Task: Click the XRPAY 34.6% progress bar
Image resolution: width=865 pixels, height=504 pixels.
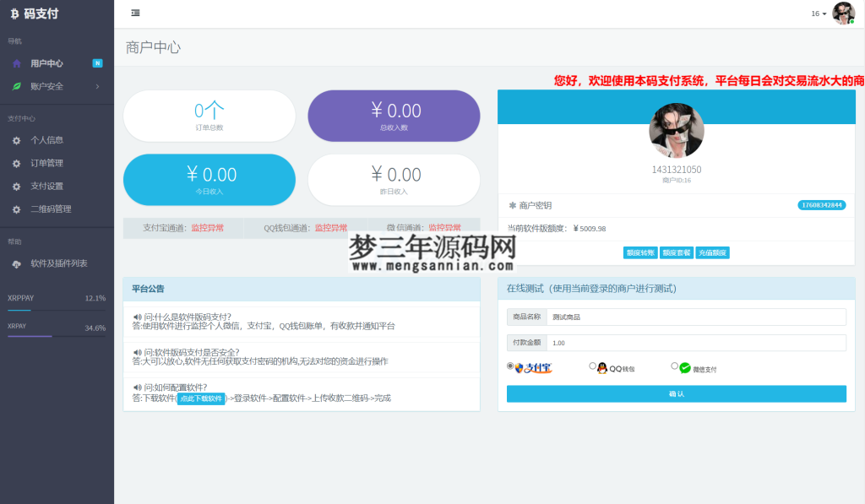Action: tap(57, 336)
